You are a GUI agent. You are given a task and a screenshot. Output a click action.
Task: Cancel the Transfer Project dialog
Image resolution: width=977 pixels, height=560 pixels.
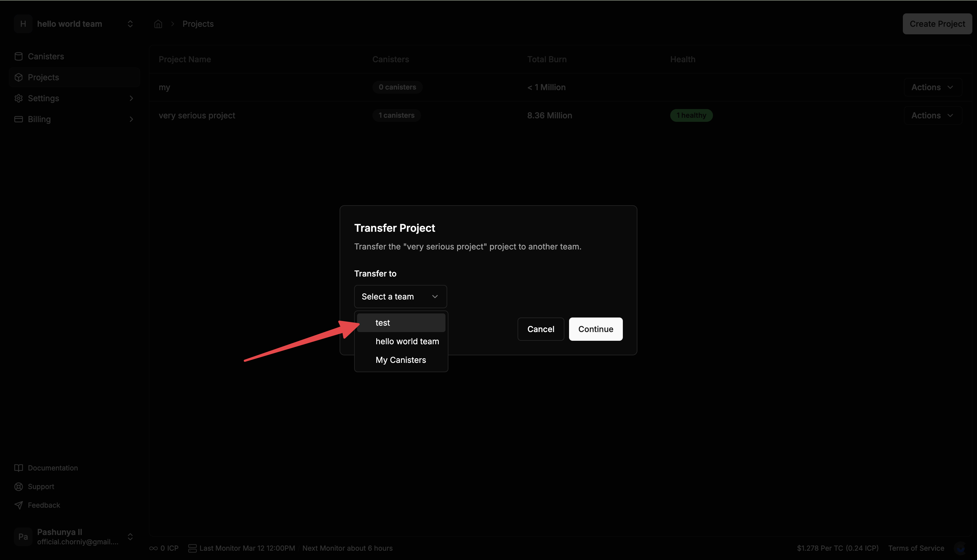tap(541, 329)
